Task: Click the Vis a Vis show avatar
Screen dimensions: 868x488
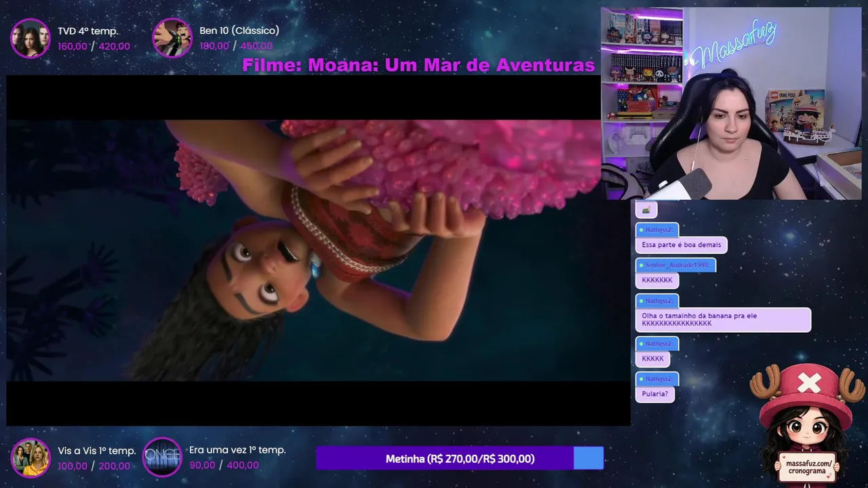Action: click(x=31, y=458)
